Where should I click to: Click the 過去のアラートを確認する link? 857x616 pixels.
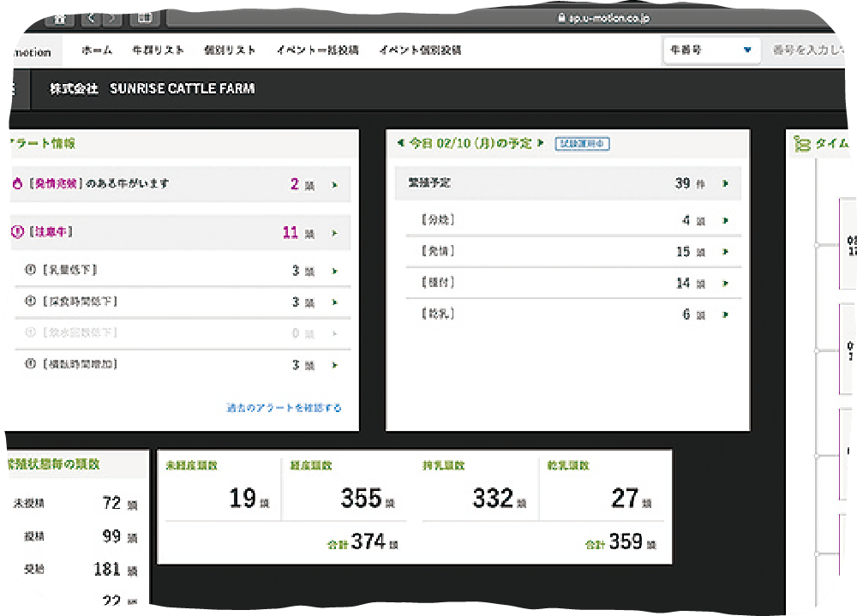pos(284,408)
